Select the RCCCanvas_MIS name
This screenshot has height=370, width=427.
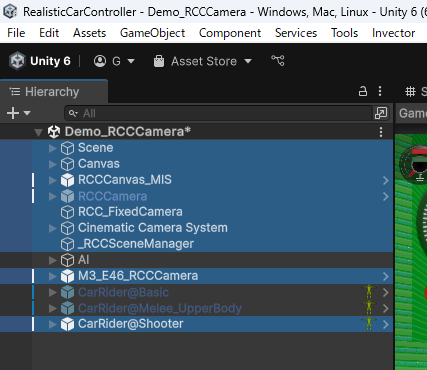125,180
